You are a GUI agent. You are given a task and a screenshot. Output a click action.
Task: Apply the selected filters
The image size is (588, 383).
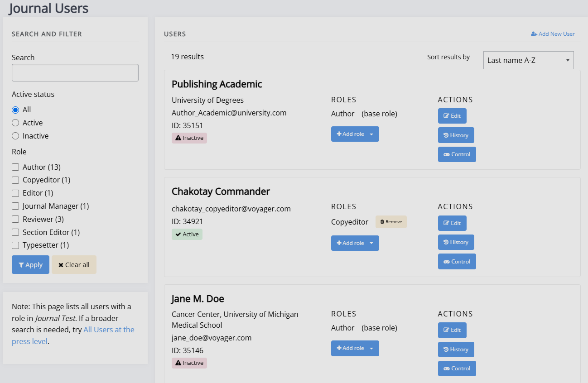tap(30, 265)
